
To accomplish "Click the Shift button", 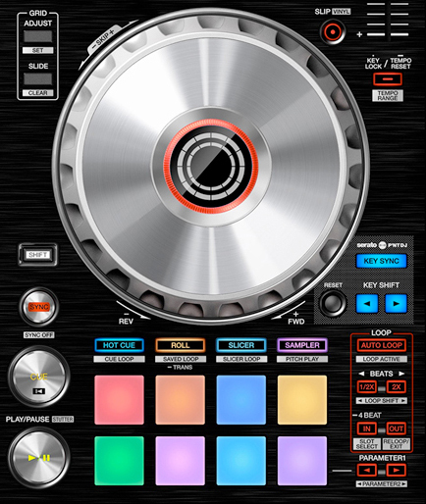I will (38, 255).
